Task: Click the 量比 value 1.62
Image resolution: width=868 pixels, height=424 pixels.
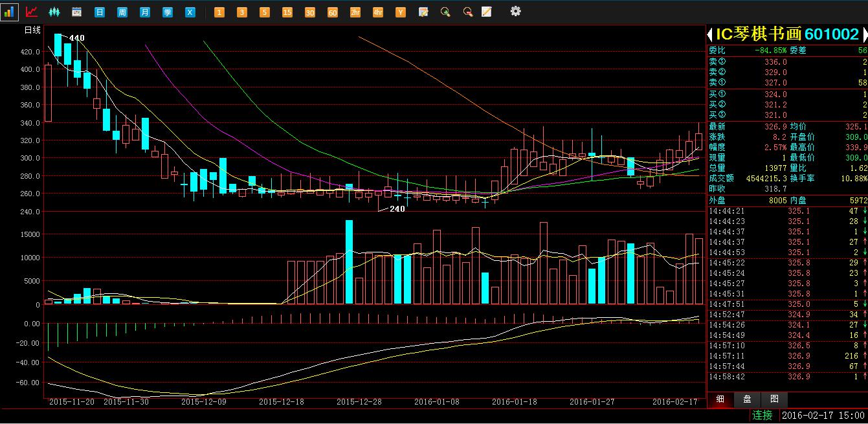Action: click(x=858, y=168)
